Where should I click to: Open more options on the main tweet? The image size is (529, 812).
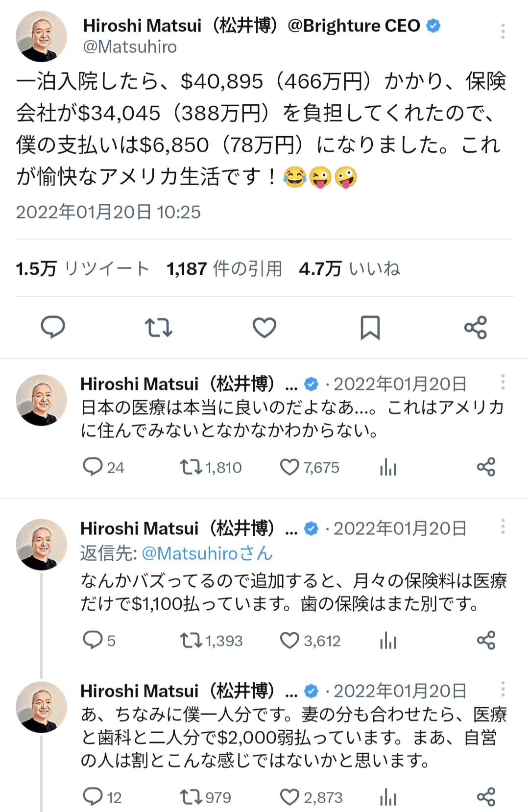tap(503, 31)
